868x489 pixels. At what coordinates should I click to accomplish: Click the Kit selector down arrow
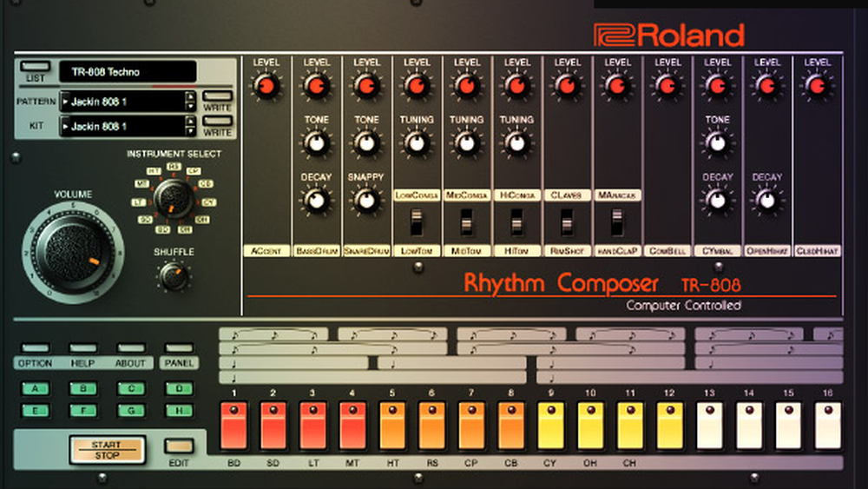coord(191,131)
